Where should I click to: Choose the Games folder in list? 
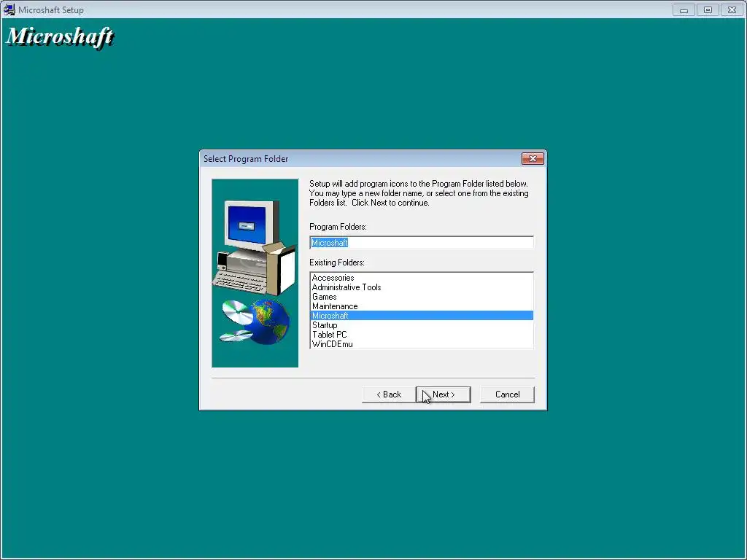click(422, 297)
